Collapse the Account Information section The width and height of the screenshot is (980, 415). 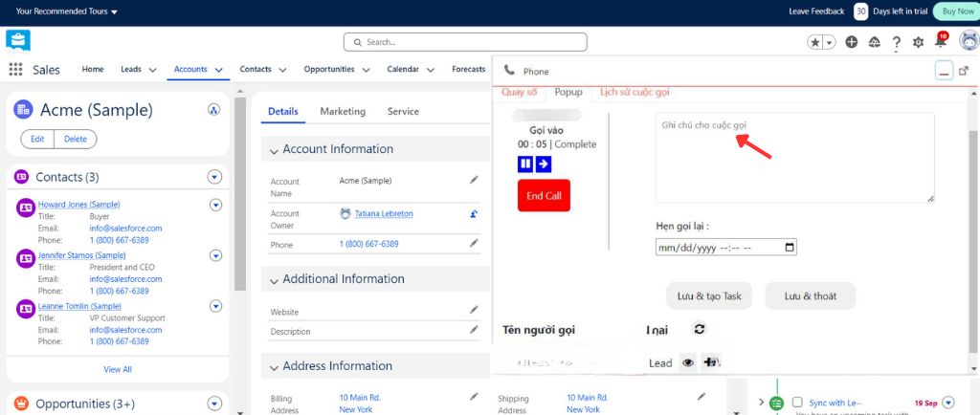tap(274, 150)
